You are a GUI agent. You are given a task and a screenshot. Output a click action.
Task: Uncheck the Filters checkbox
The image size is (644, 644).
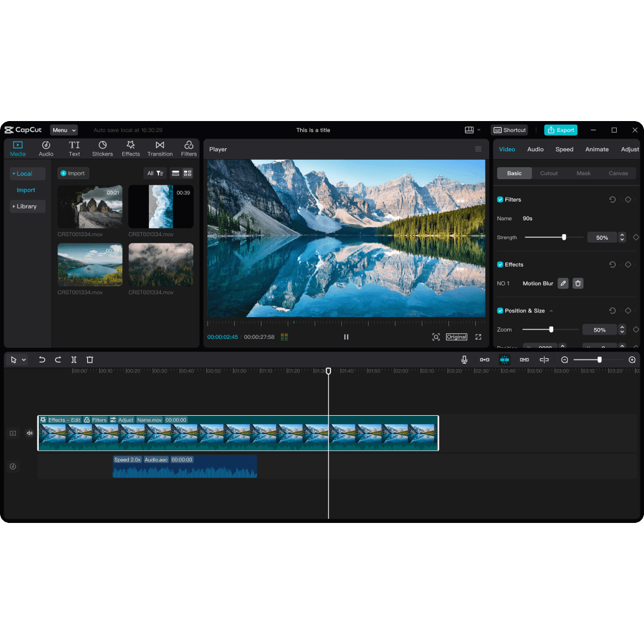[x=500, y=200]
